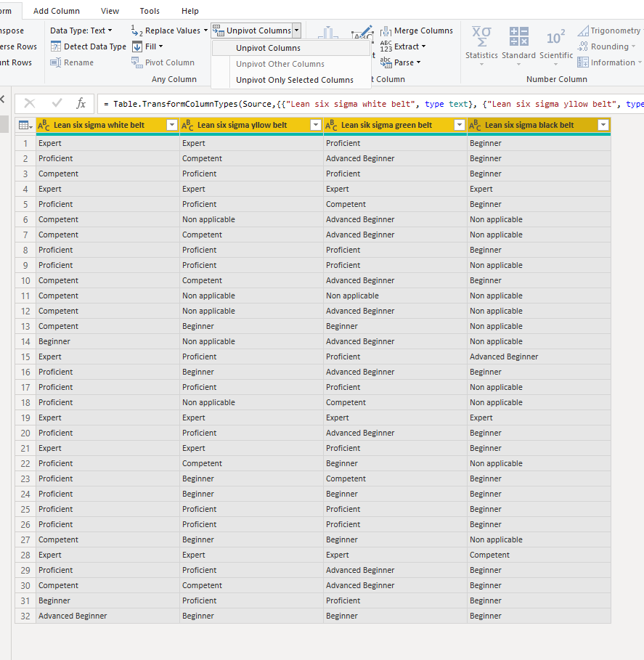Image resolution: width=644 pixels, height=660 pixels.
Task: Expand the Parse dropdown arrow
Action: click(418, 62)
